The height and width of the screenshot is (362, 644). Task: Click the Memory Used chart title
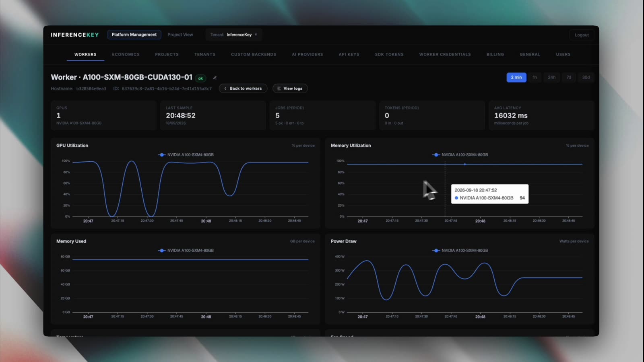[71, 241]
